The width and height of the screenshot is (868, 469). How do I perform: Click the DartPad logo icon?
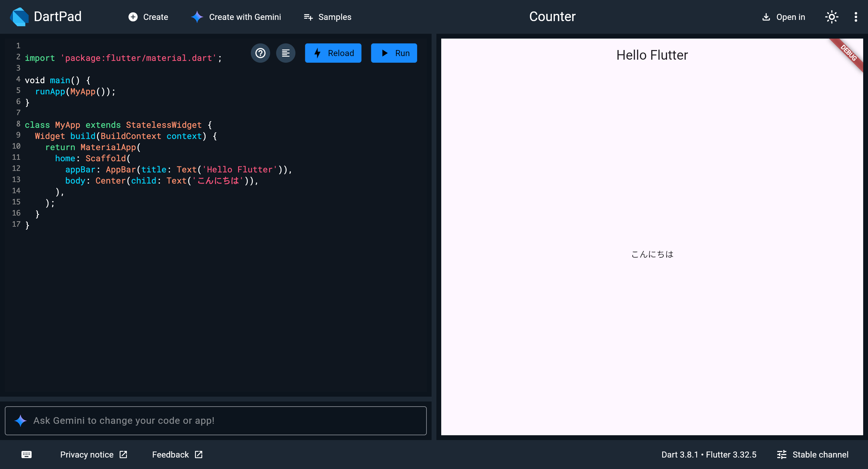pos(19,17)
